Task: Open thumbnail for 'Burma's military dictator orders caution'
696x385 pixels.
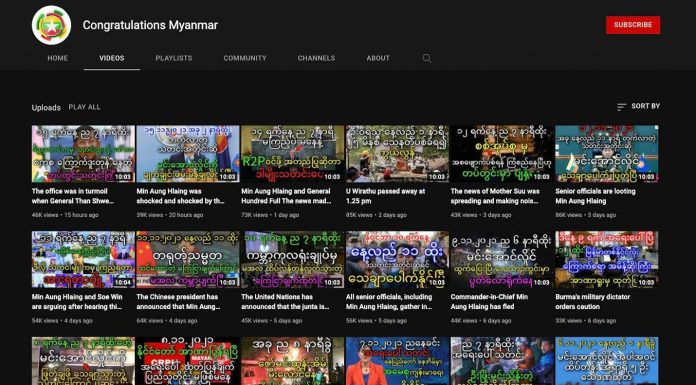Action: (x=607, y=259)
